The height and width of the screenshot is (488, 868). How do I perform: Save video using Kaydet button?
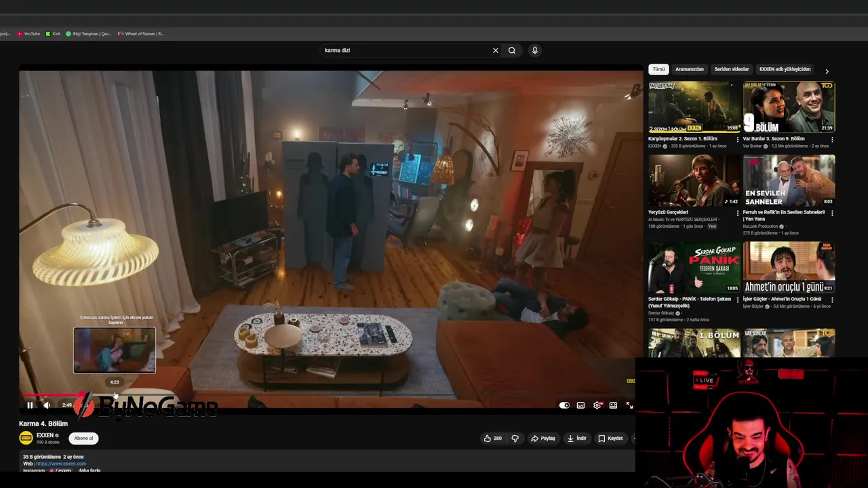point(610,439)
